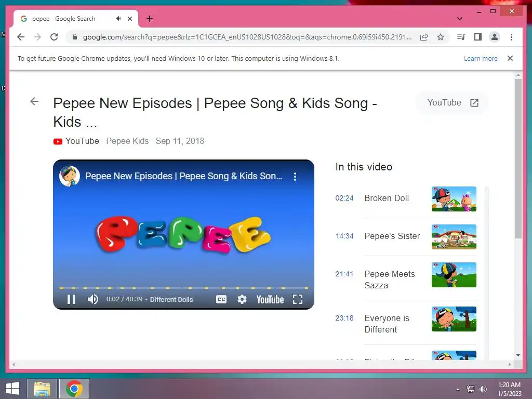Click the Different Dolls chapter label

coord(171,299)
